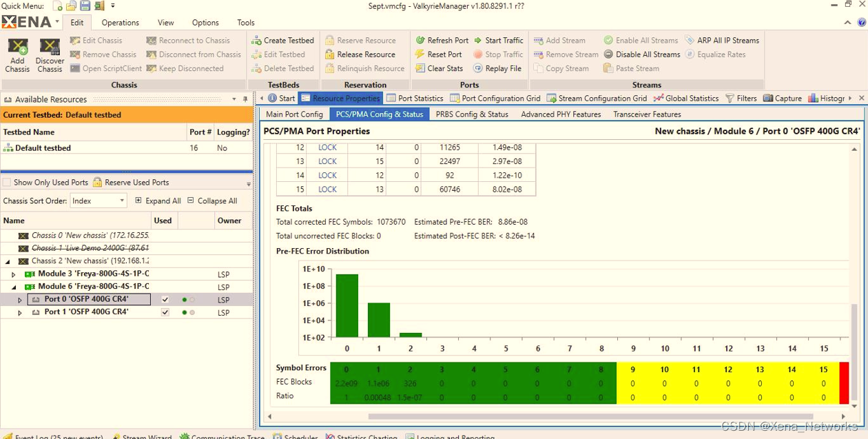Viewport: 868px width, 439px height.
Task: Click LOCK link in row 12
Action: coord(327,147)
